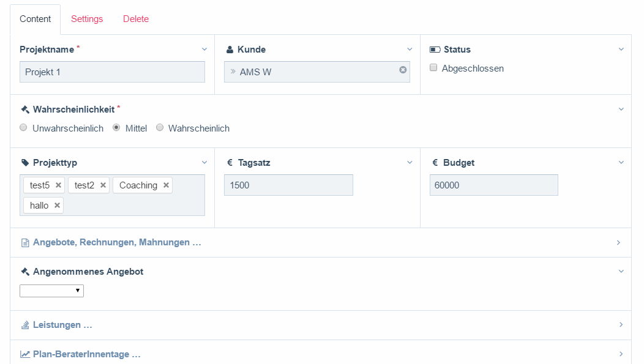
Task: Remove the hallo tag
Action: click(x=57, y=206)
